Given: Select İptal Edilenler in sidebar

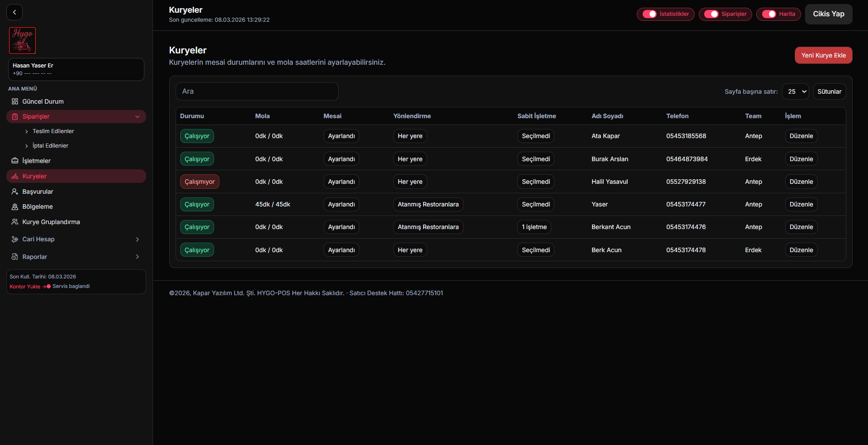Looking at the screenshot, I should tap(50, 146).
